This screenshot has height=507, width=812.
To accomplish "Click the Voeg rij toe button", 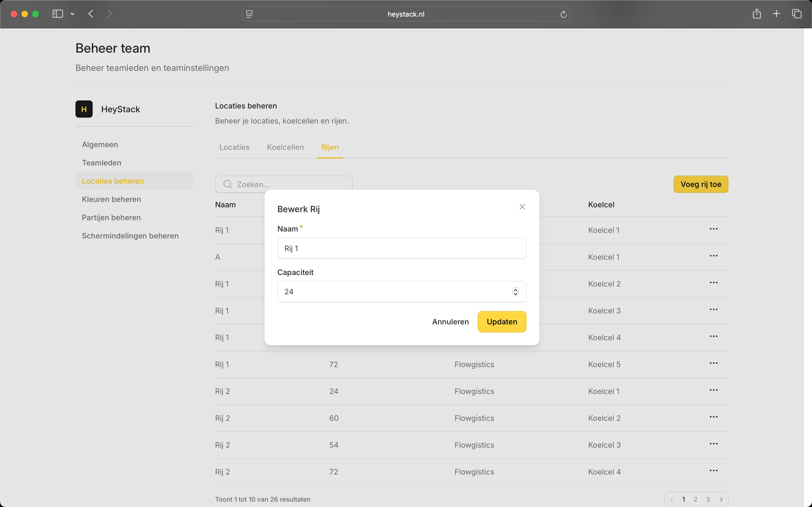I will [x=701, y=184].
